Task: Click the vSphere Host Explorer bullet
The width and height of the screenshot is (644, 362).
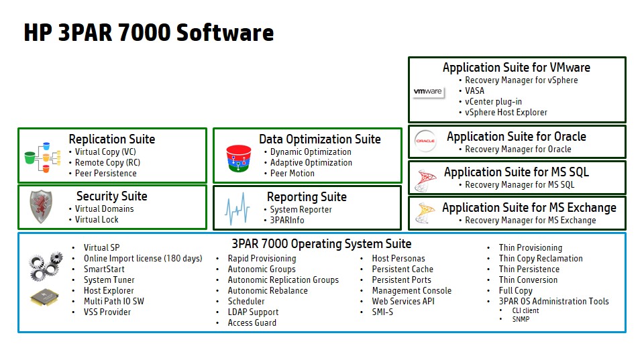Action: (506, 112)
